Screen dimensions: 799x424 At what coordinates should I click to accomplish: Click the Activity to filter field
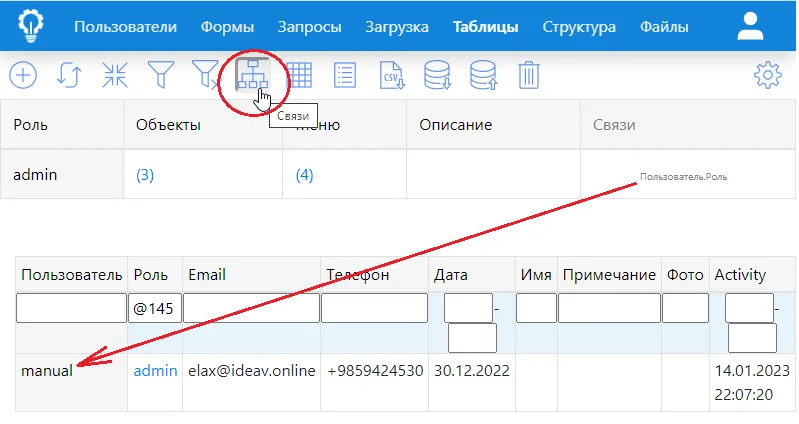tap(752, 338)
